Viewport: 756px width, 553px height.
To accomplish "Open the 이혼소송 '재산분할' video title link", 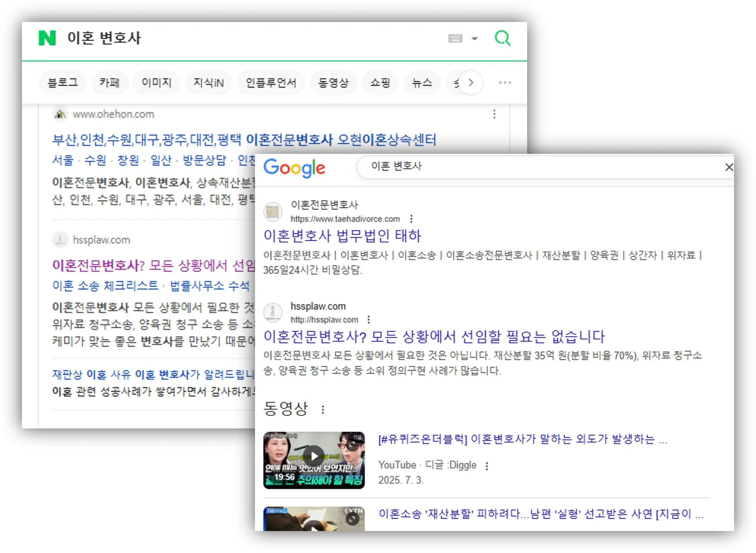I will tap(541, 513).
